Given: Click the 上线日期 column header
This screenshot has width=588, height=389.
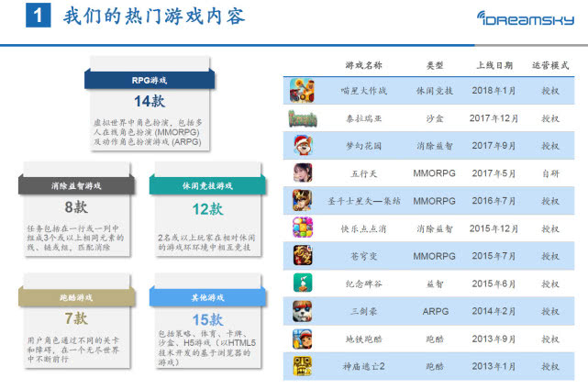Looking at the screenshot, I should (494, 65).
